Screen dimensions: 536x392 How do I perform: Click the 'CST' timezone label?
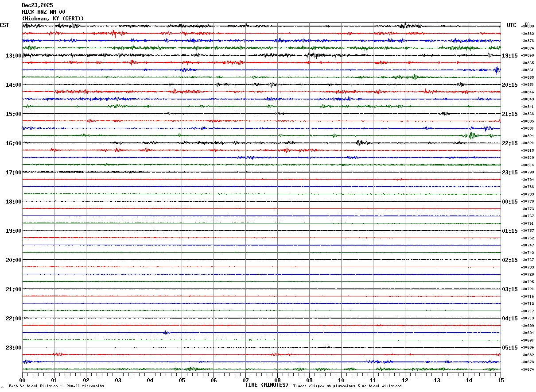click(x=4, y=25)
